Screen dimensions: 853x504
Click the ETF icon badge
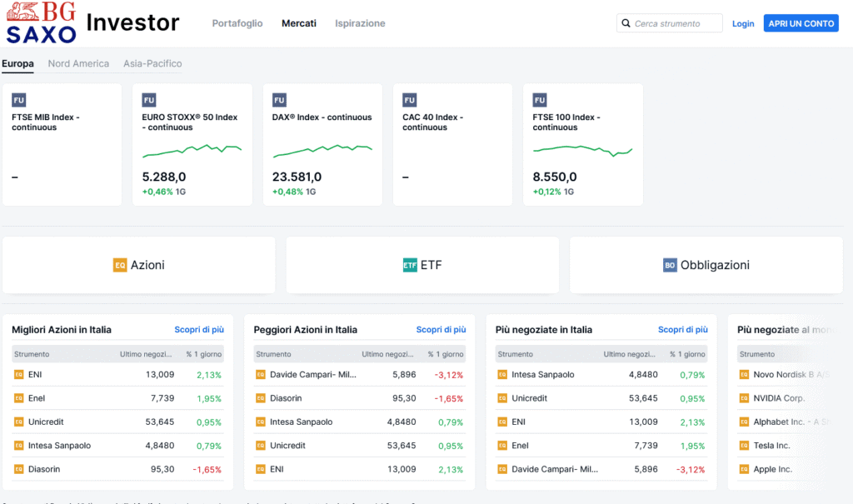tap(410, 265)
